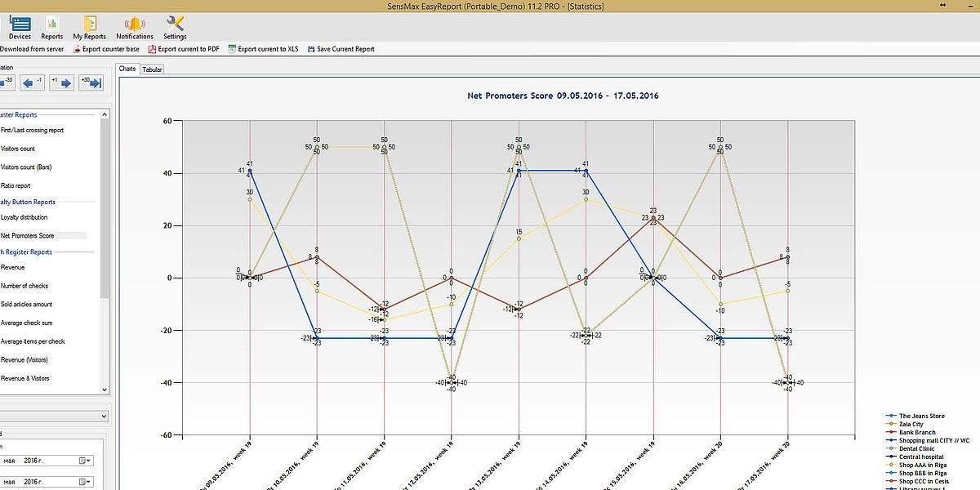
Task: Open My Reports folder icon
Action: coord(89,27)
